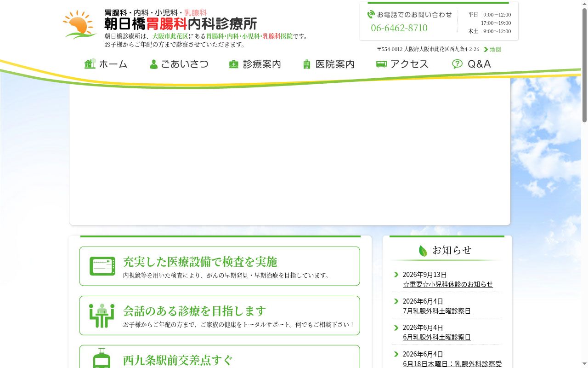
Task: Click the person icon beside ごあいさつ
Action: (x=154, y=64)
